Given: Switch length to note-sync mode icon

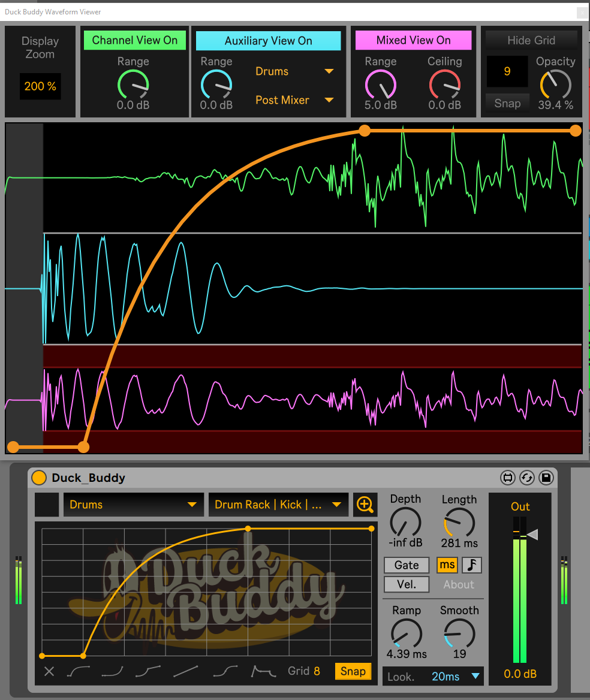Looking at the screenshot, I should click(x=471, y=565).
